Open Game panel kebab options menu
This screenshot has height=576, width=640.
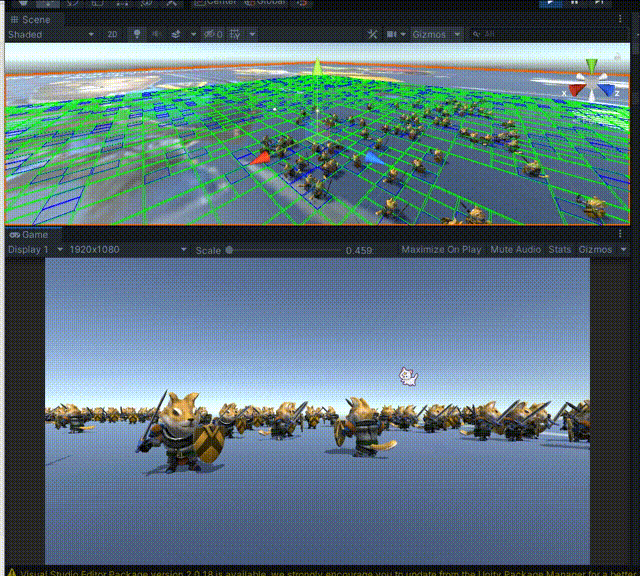point(620,234)
